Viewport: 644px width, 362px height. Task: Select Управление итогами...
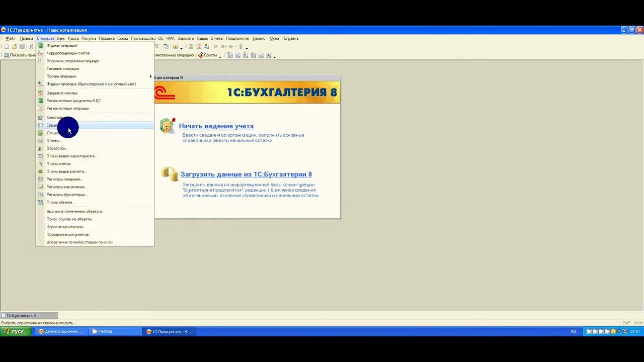[x=95, y=227]
